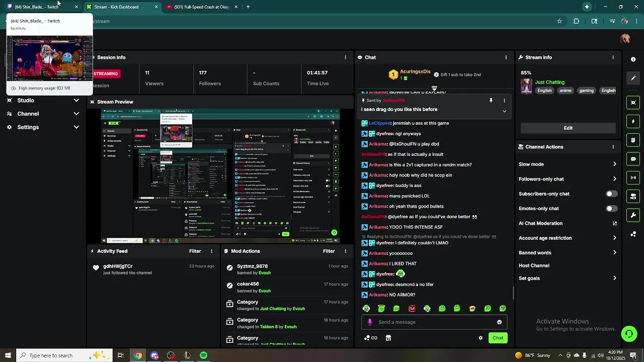Open Channel Actions panel options menu

click(x=613, y=147)
